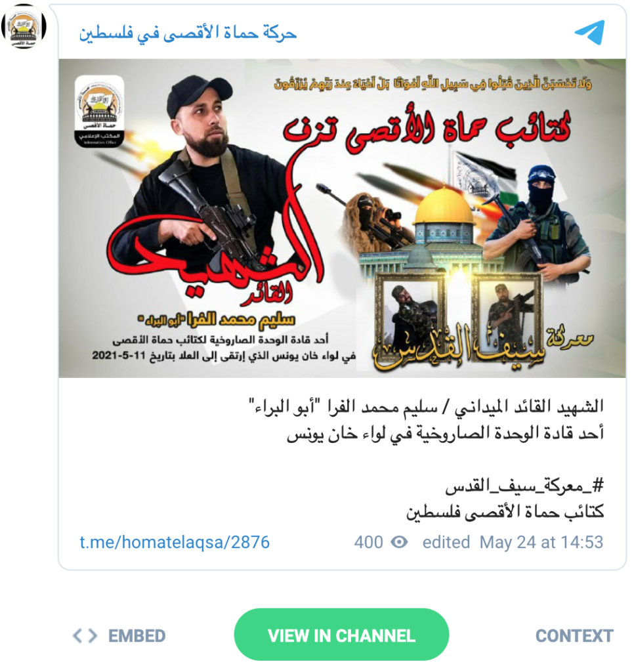Click the first line of the post caption

[426, 406]
